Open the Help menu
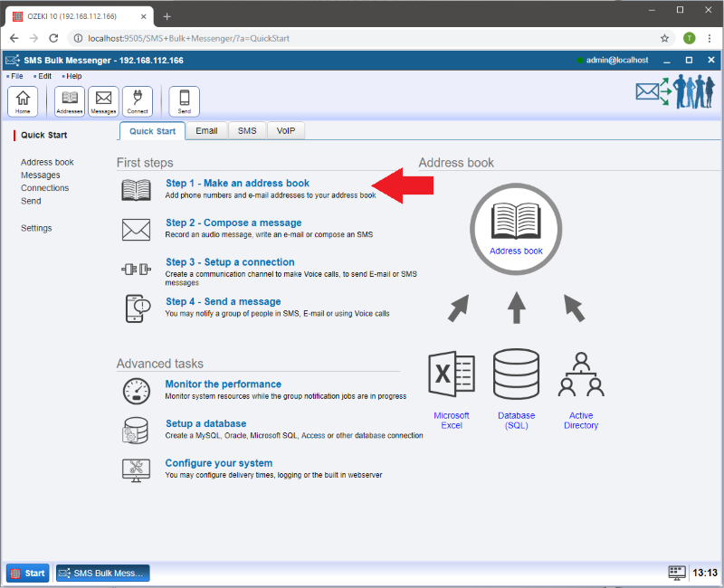This screenshot has width=724, height=588. (x=73, y=76)
